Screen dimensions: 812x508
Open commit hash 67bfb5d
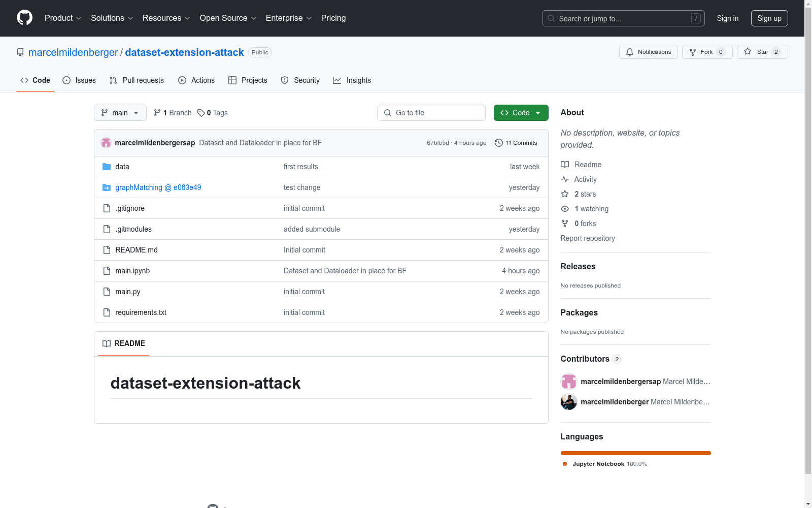(438, 143)
